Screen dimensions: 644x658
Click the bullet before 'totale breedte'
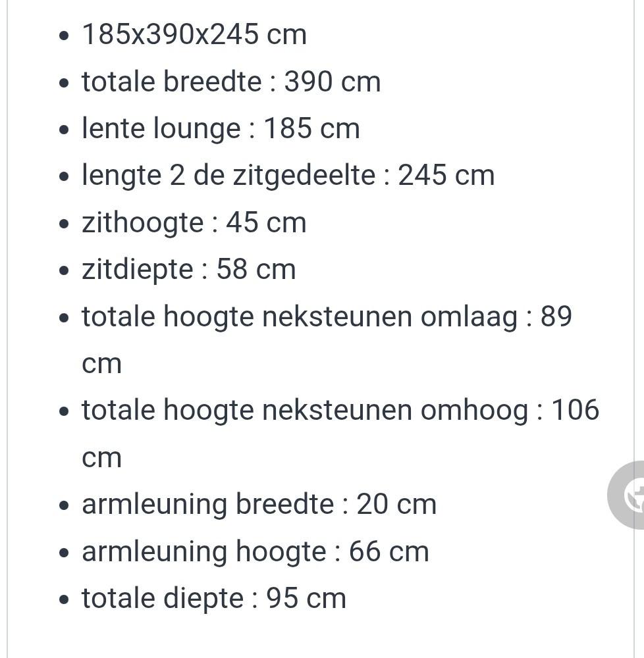64,83
